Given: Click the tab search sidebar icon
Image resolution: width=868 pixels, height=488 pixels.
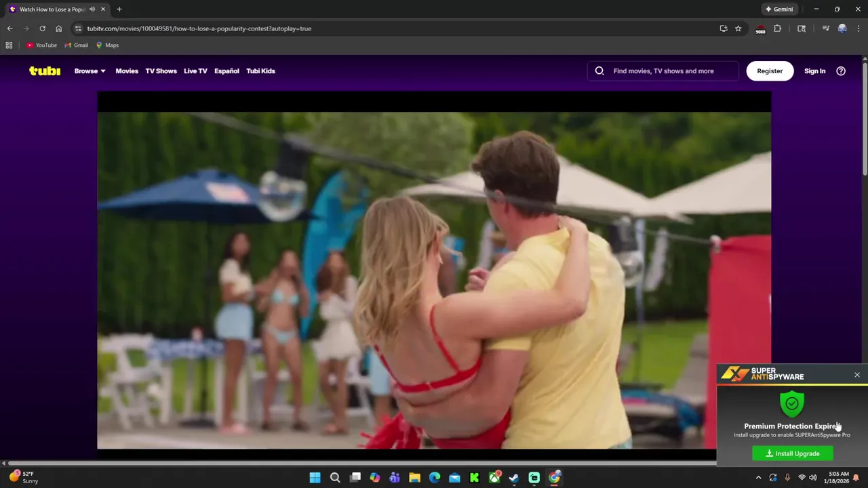Looking at the screenshot, I should pyautogui.click(x=802, y=28).
